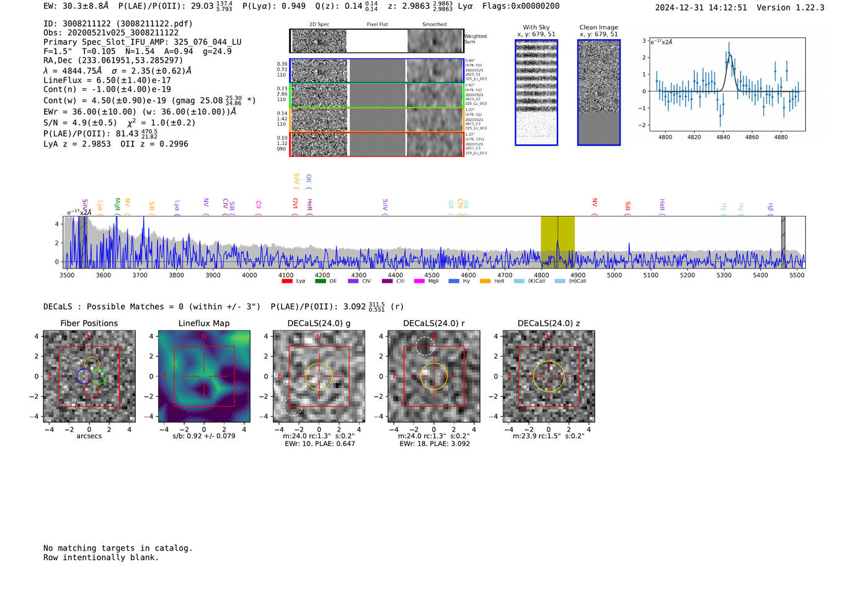Open the DECaLS(24.0) g cutout

[x=319, y=376]
